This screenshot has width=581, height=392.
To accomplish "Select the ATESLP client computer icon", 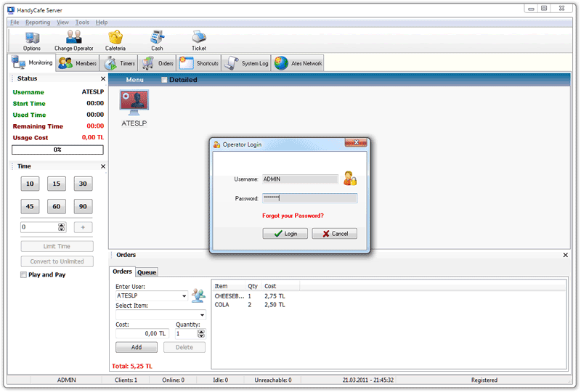I will tap(134, 105).
